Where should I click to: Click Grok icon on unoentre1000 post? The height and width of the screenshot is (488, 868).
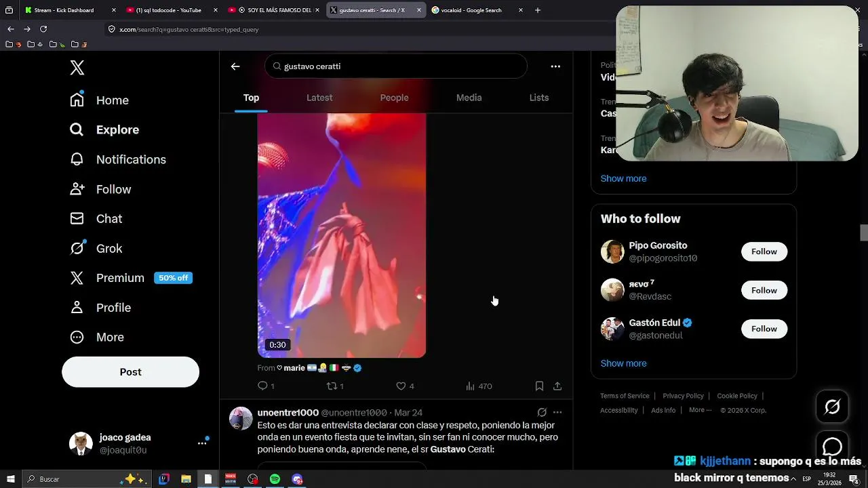pos(542,412)
